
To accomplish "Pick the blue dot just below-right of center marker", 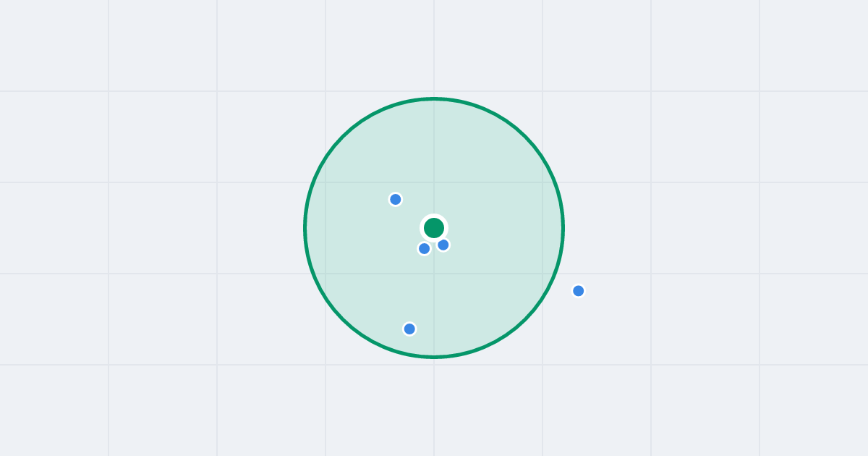I will (443, 245).
